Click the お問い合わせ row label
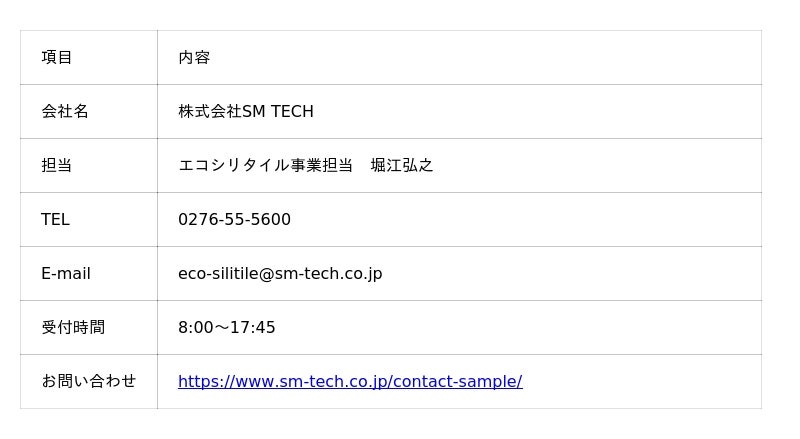This screenshot has height=439, width=800. [89, 381]
